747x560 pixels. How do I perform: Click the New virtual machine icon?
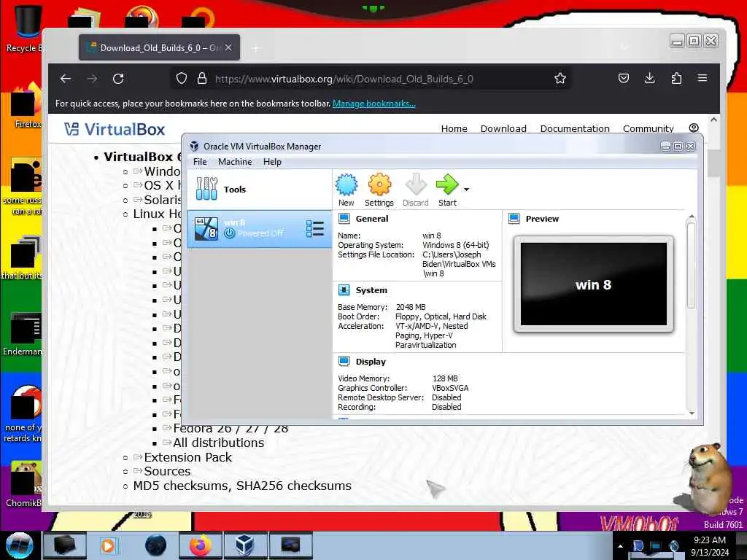click(x=347, y=190)
